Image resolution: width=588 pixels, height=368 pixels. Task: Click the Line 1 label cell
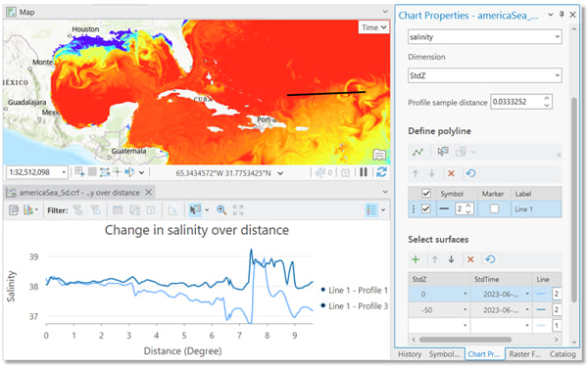coord(536,208)
